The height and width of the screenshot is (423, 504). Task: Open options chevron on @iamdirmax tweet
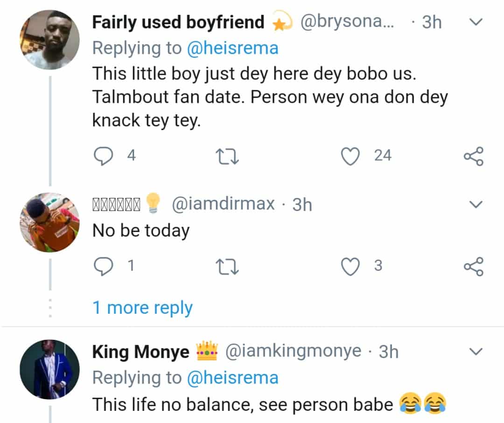click(x=476, y=204)
